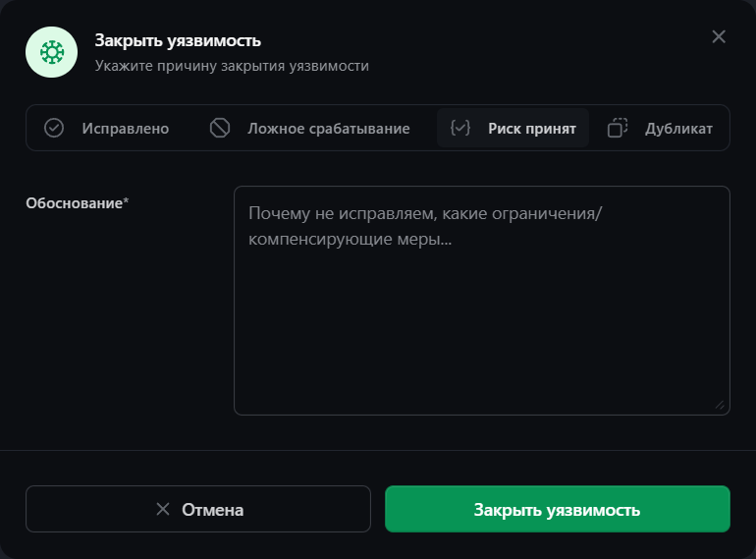Click the green Закрыть уязвимость button
Screen dimensions: 756x559
(558, 509)
